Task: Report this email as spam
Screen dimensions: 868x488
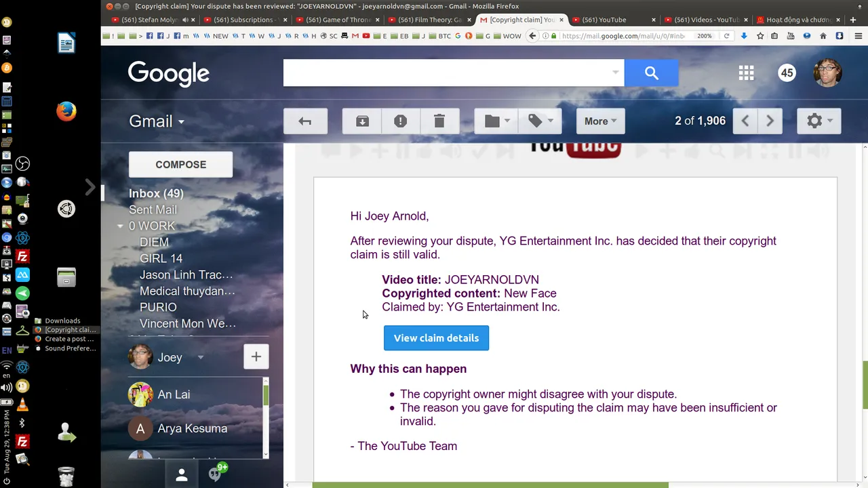Action: 400,121
